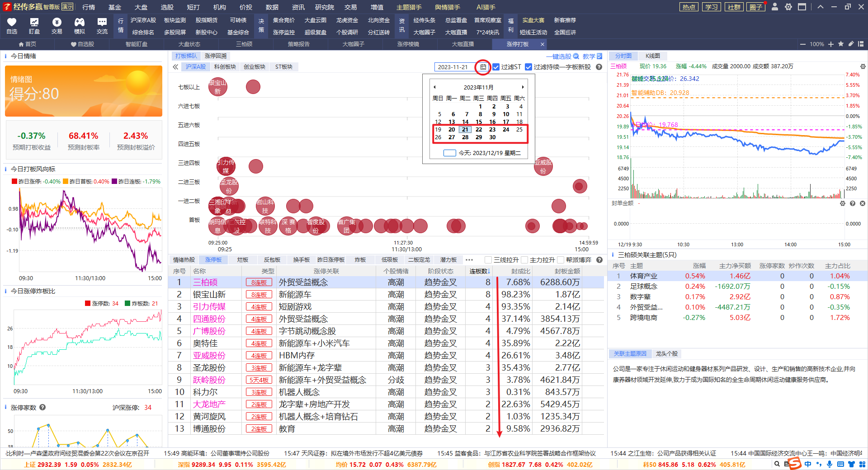Viewport: 868px width, 470px height.
Task: Expand the 决策 vertical toolbar group
Action: (x=261, y=26)
